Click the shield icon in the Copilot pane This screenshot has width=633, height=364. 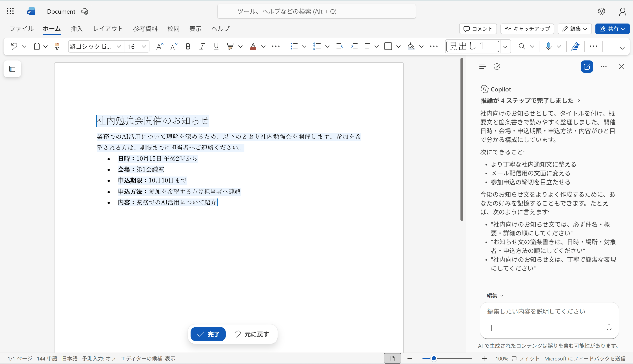pyautogui.click(x=497, y=67)
